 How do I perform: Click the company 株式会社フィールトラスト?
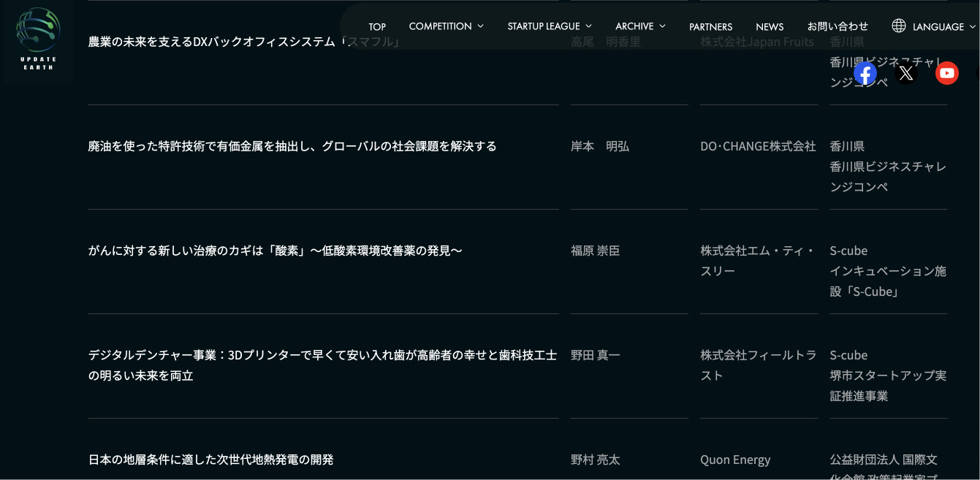pyautogui.click(x=758, y=365)
